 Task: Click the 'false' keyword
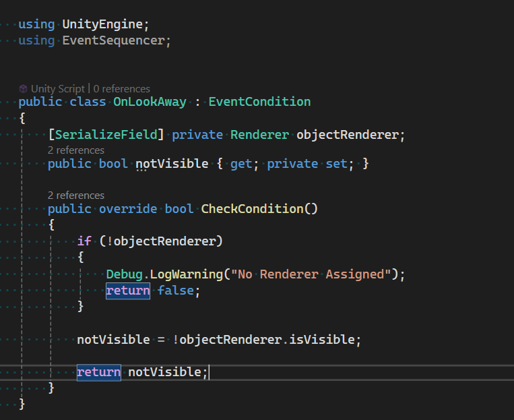tap(176, 291)
